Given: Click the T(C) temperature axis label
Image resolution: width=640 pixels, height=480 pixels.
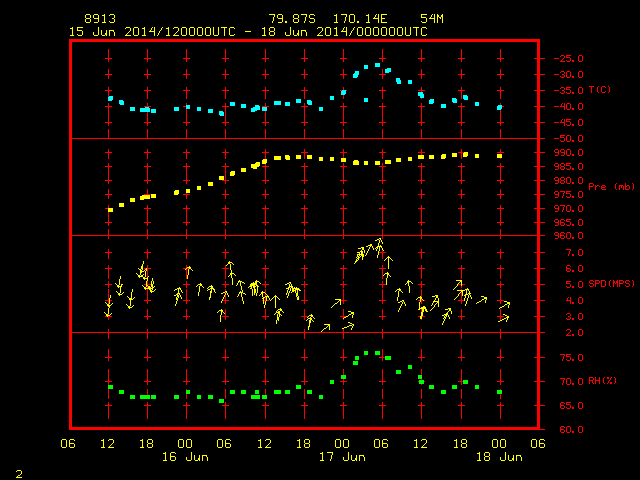Looking at the screenshot, I should (600, 90).
